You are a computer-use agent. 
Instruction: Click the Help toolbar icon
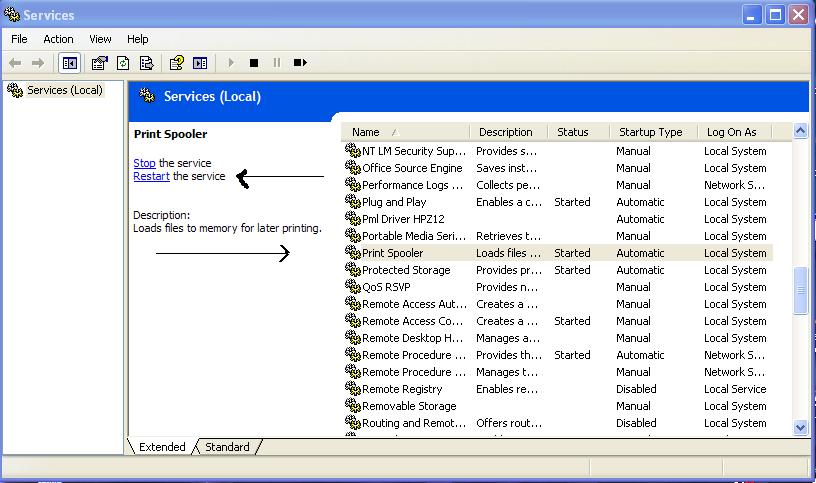176,63
